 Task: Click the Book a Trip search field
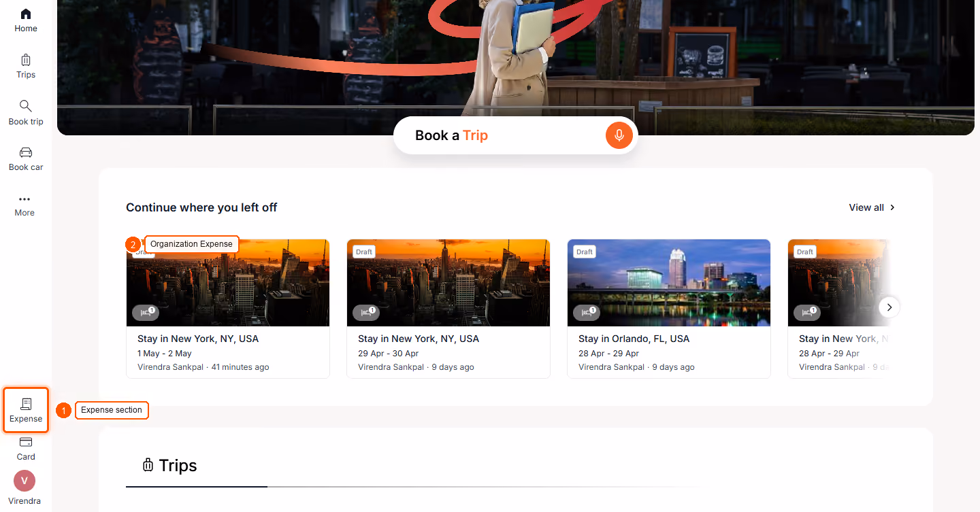(x=515, y=135)
